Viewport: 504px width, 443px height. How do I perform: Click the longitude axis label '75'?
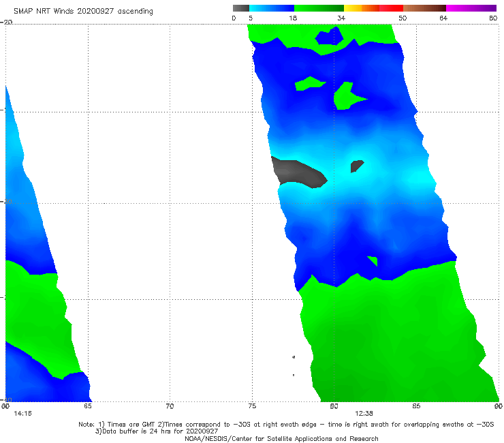(252, 406)
